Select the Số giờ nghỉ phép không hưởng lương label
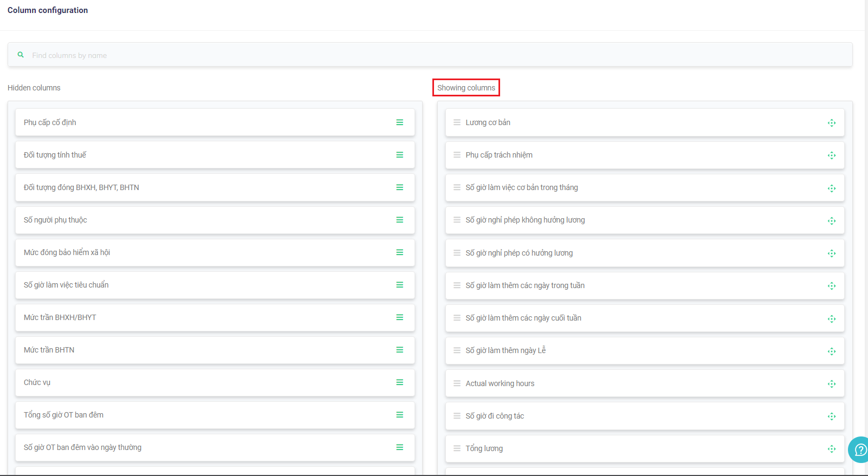Image resolution: width=868 pixels, height=476 pixels. (525, 220)
